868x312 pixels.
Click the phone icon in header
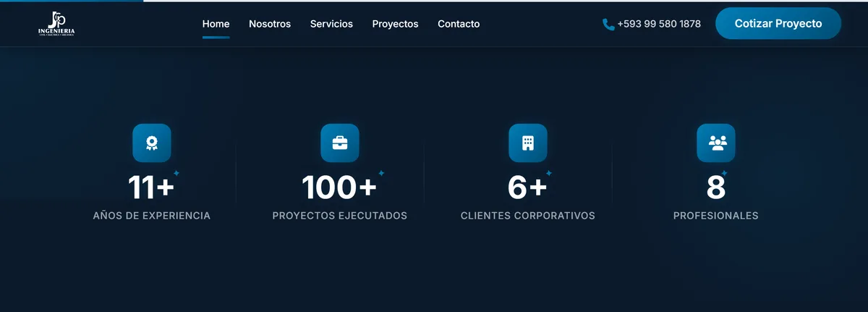pyautogui.click(x=608, y=24)
